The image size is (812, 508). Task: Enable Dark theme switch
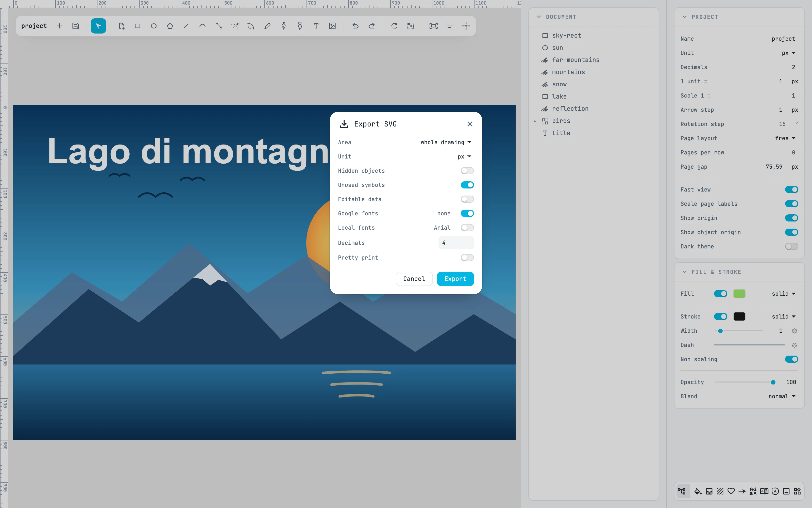pos(791,246)
